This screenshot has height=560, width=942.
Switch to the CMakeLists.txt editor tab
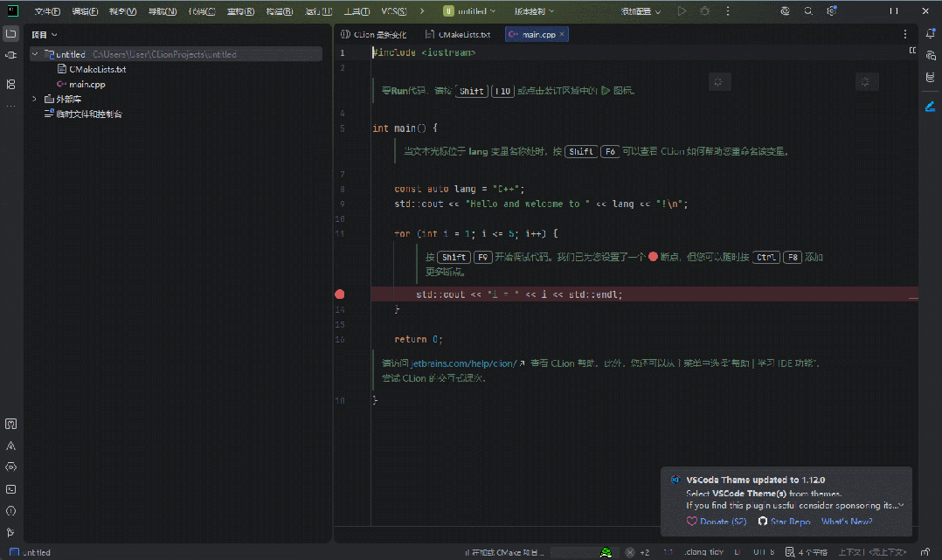click(x=457, y=35)
